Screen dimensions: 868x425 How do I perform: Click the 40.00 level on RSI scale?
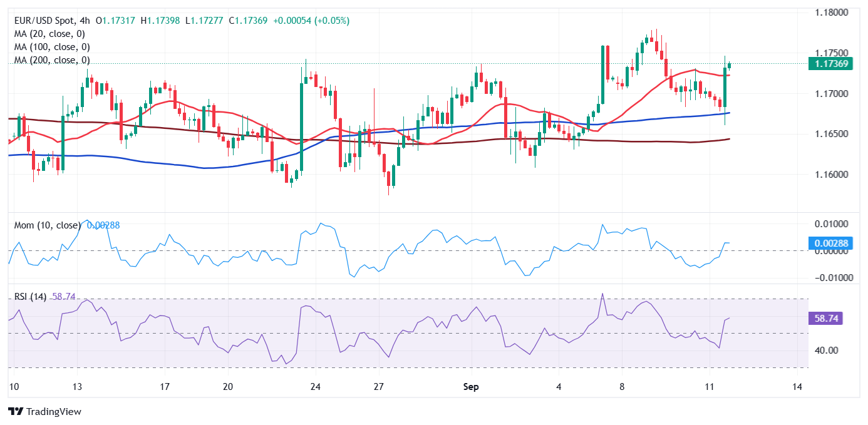pyautogui.click(x=827, y=351)
